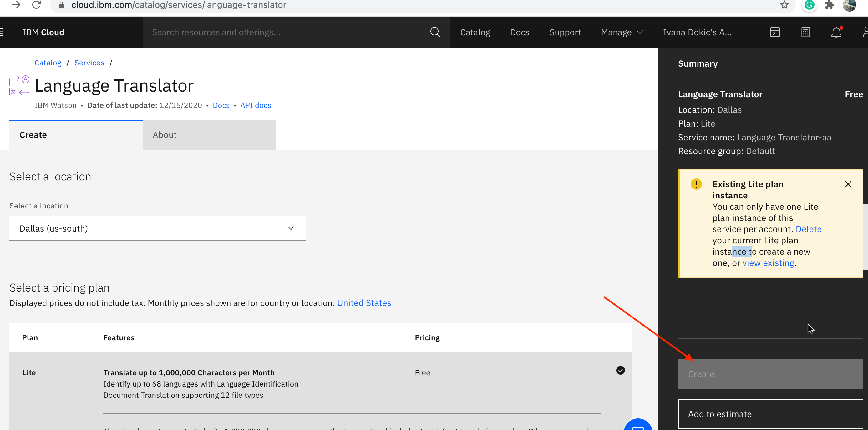
Task: Switch to the About tab
Action: click(x=209, y=135)
